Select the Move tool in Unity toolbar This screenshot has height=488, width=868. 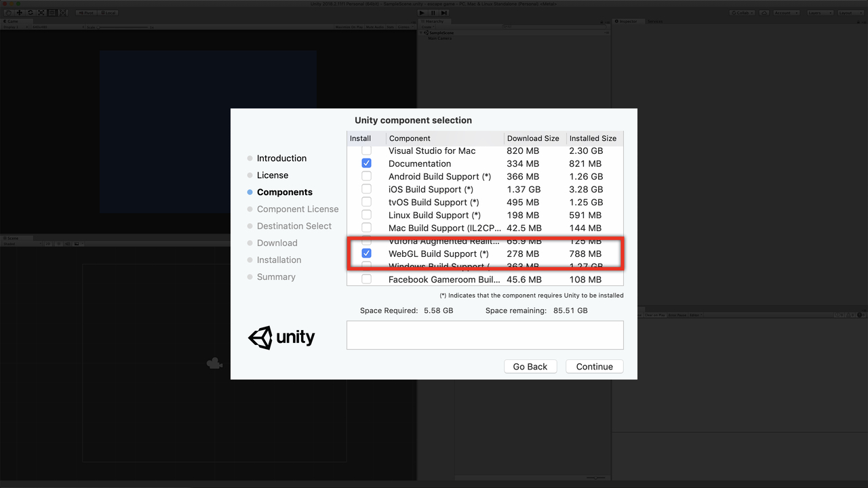tap(19, 13)
